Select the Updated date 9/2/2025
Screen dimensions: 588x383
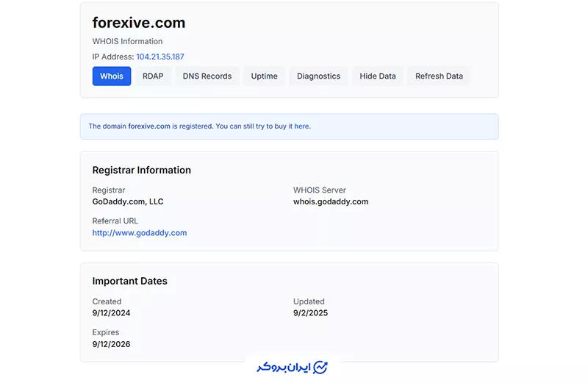(310, 313)
